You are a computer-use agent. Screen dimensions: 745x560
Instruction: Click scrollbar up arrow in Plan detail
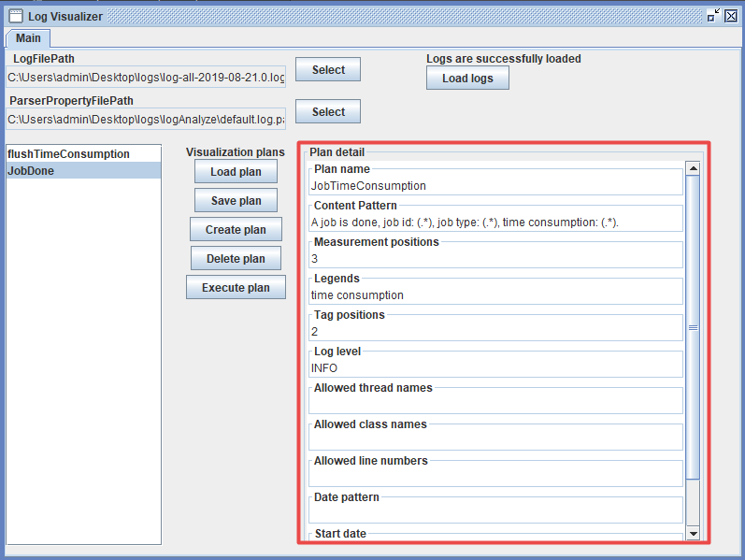click(693, 169)
